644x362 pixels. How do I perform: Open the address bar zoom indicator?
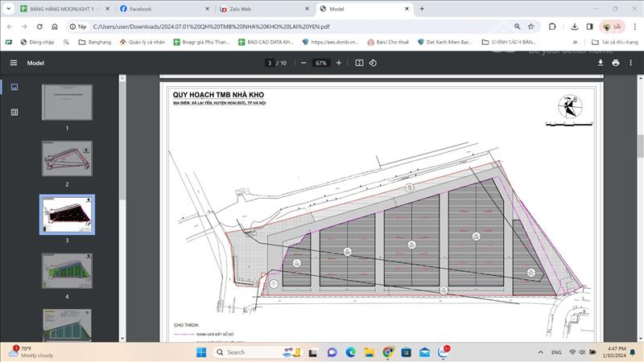coord(517,27)
